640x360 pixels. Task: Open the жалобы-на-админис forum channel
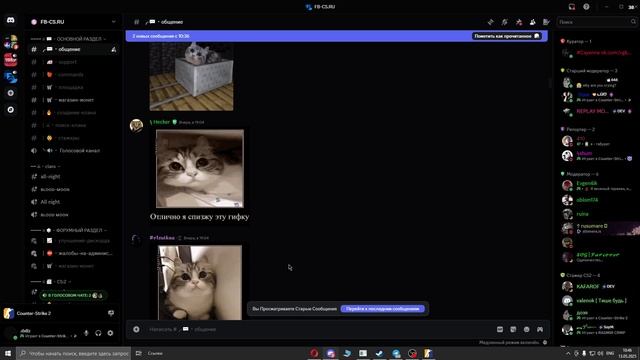click(x=73, y=253)
